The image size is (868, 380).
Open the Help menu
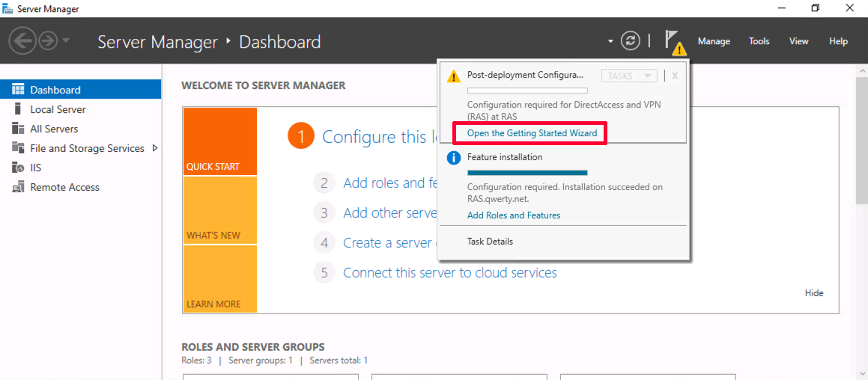(x=838, y=41)
